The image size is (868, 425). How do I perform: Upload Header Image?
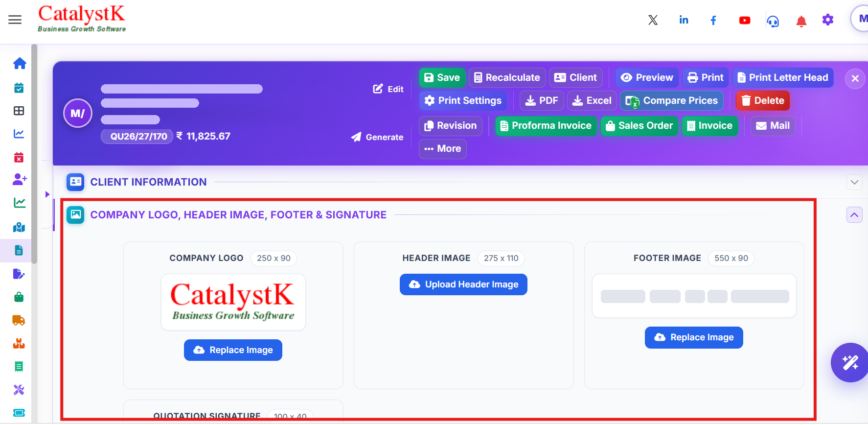click(463, 284)
